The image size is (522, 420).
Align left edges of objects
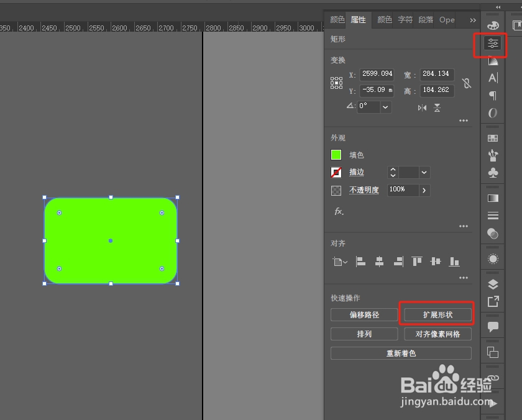pyautogui.click(x=360, y=262)
